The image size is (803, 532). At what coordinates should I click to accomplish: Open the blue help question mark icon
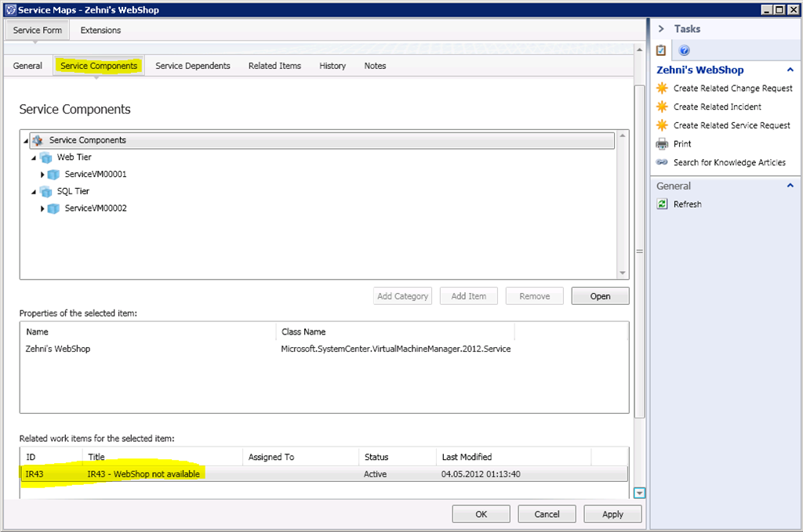pos(684,51)
